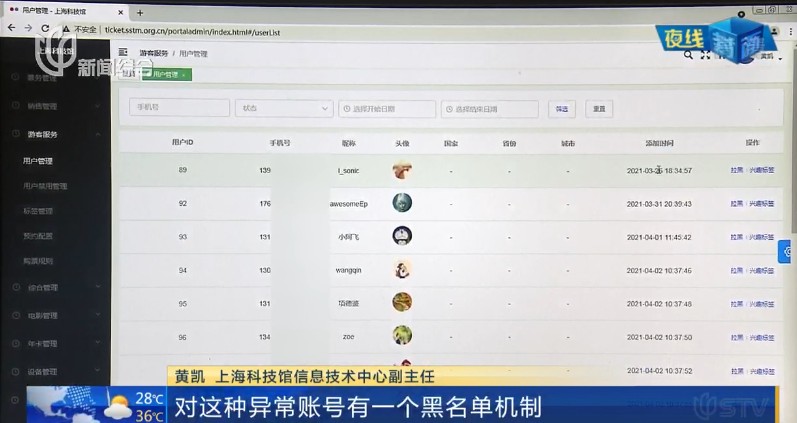The width and height of the screenshot is (797, 423).
Task: Click the 电影管理 sidebar icon
Action: click(x=16, y=315)
